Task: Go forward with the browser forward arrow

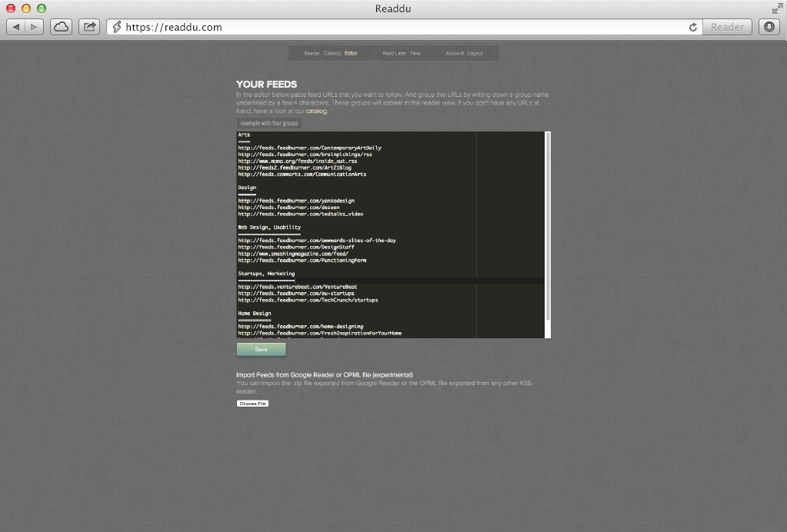Action: [34, 27]
